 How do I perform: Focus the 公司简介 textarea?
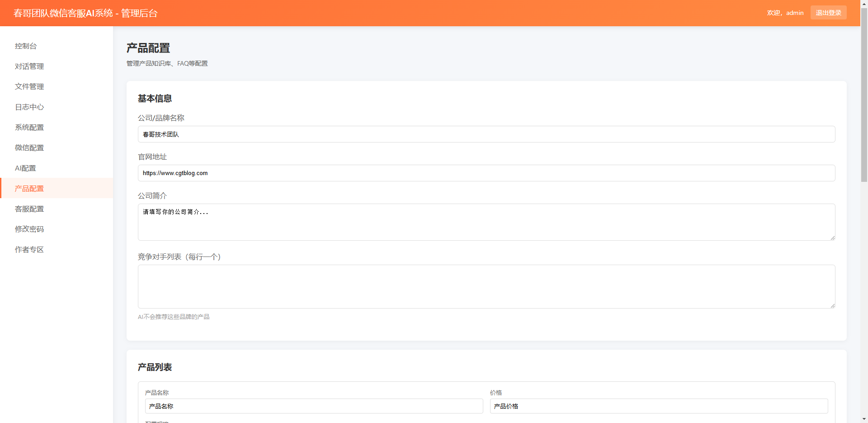click(x=486, y=222)
